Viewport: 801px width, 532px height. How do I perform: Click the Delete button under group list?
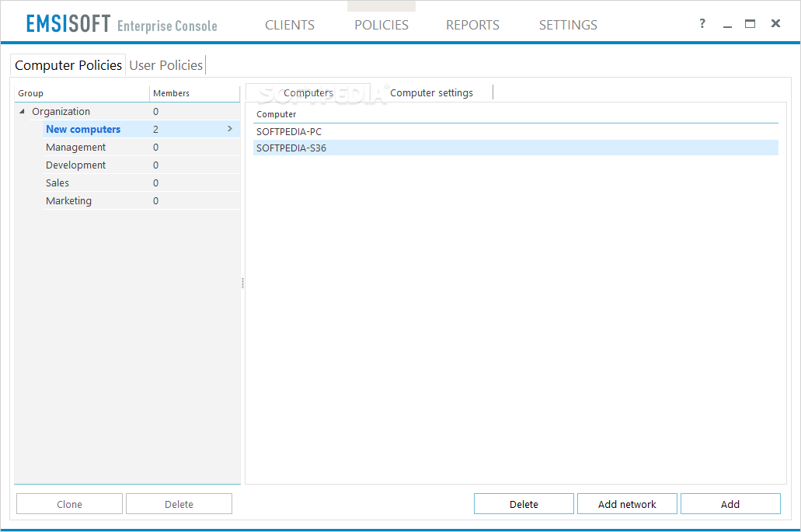tap(179, 504)
